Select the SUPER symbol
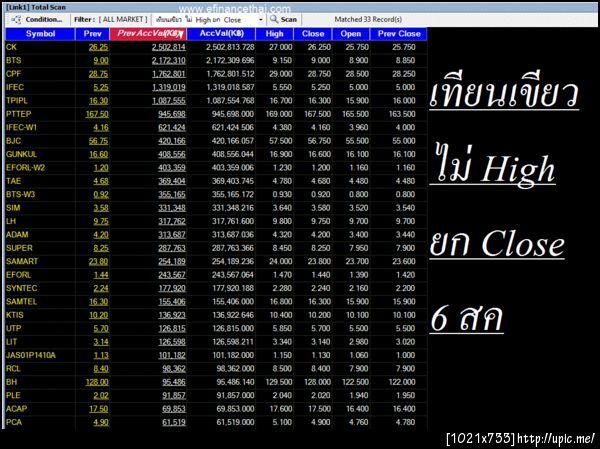Screen dimensions: 600x449 [x=19, y=248]
